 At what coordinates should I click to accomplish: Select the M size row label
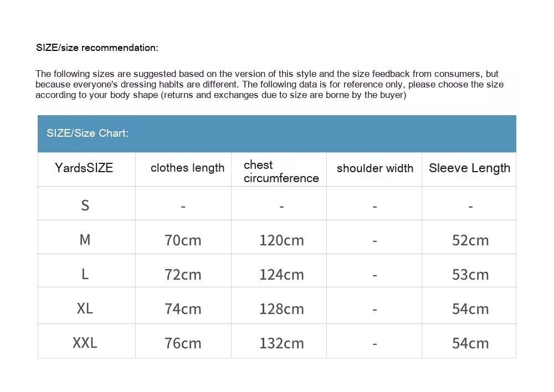pos(85,240)
